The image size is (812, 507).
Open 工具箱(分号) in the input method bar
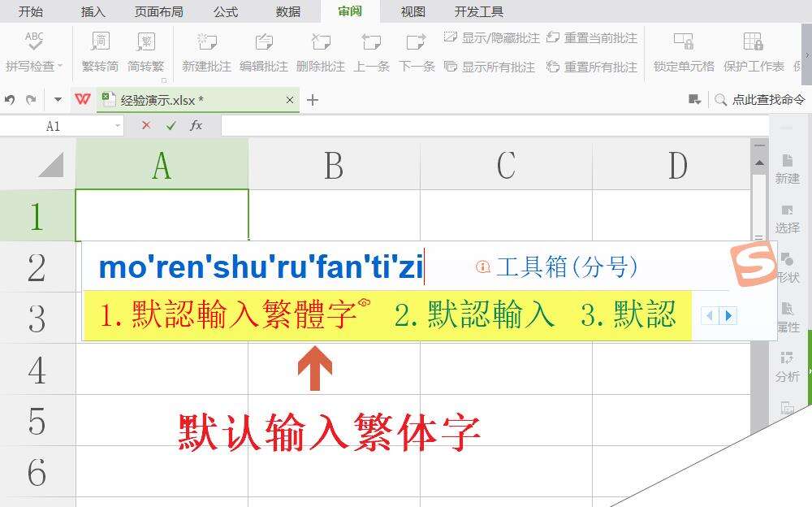point(568,267)
